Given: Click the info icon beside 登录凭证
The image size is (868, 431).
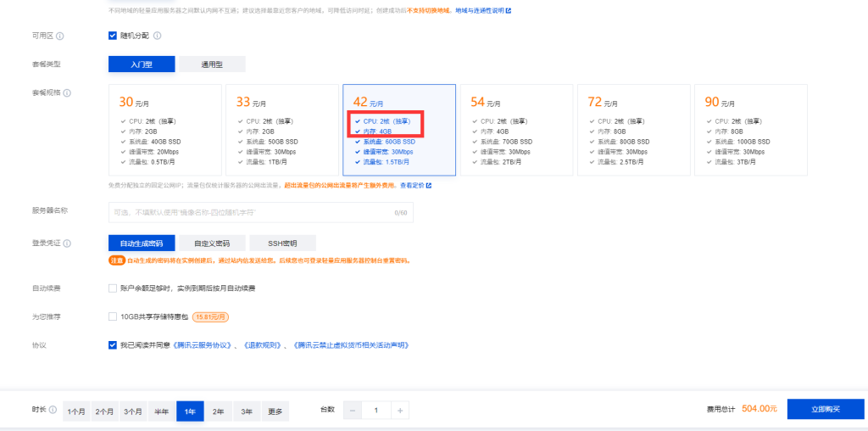Looking at the screenshot, I should point(68,243).
